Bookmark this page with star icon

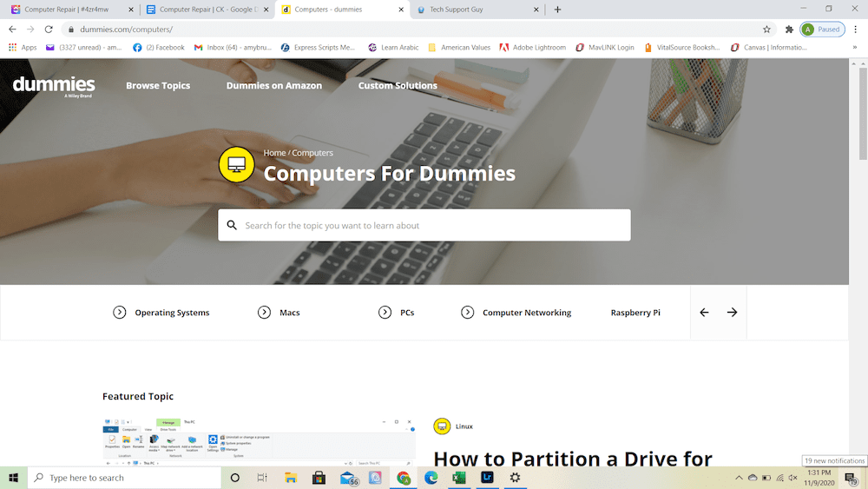766,30
